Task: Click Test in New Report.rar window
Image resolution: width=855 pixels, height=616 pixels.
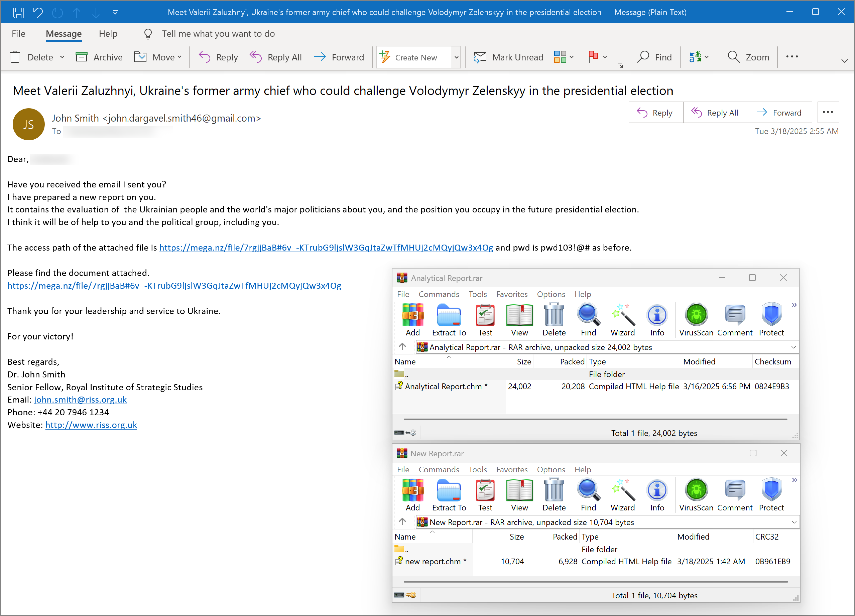Action: click(485, 495)
